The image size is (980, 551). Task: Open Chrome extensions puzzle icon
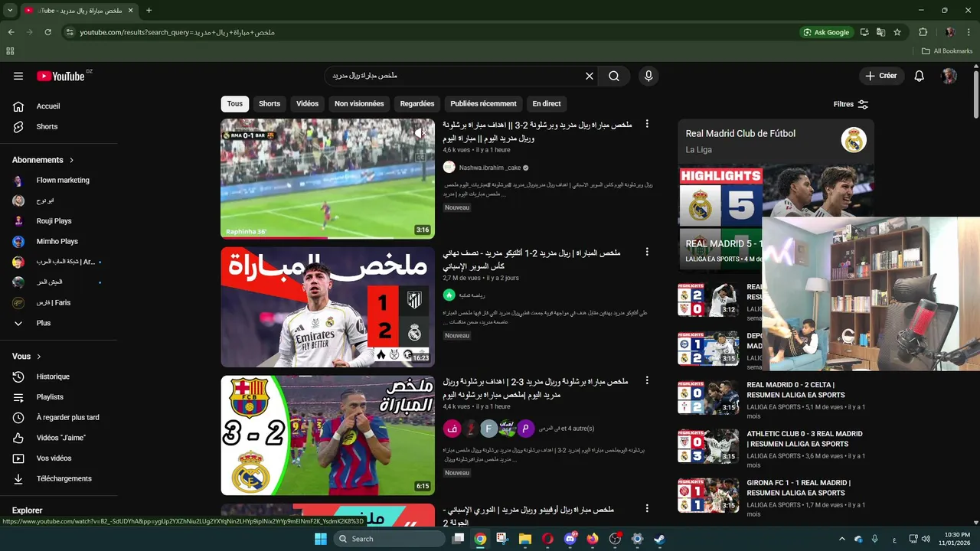coord(923,32)
